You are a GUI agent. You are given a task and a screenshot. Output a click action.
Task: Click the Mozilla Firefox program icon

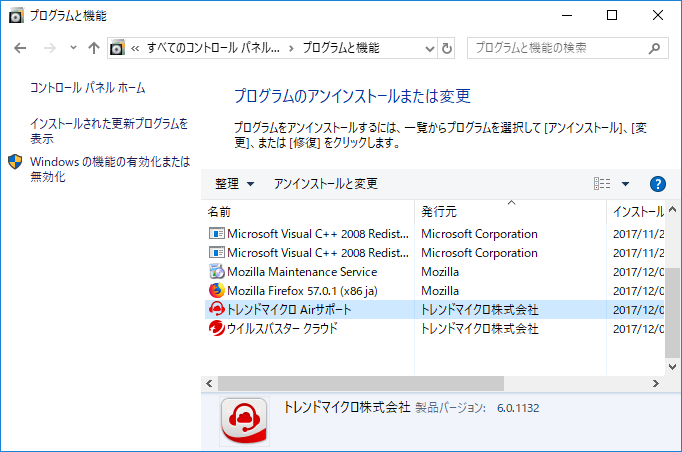pyautogui.click(x=217, y=291)
